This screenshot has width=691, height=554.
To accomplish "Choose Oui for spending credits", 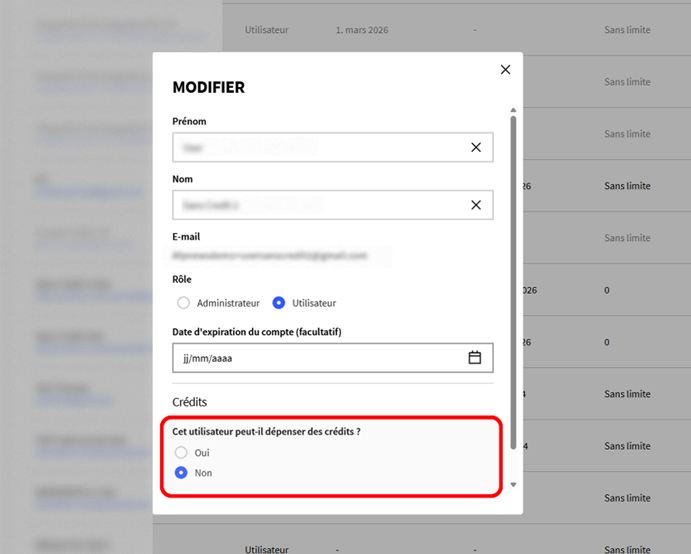I will pyautogui.click(x=182, y=453).
